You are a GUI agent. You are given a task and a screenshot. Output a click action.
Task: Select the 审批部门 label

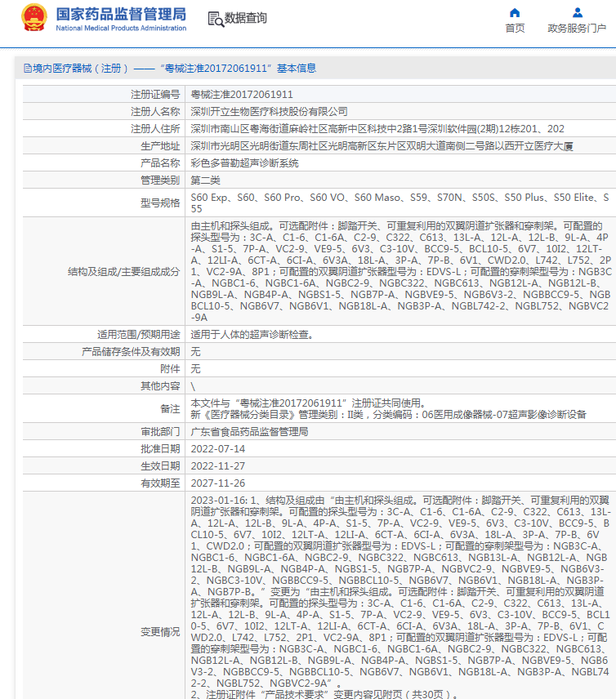[160, 431]
